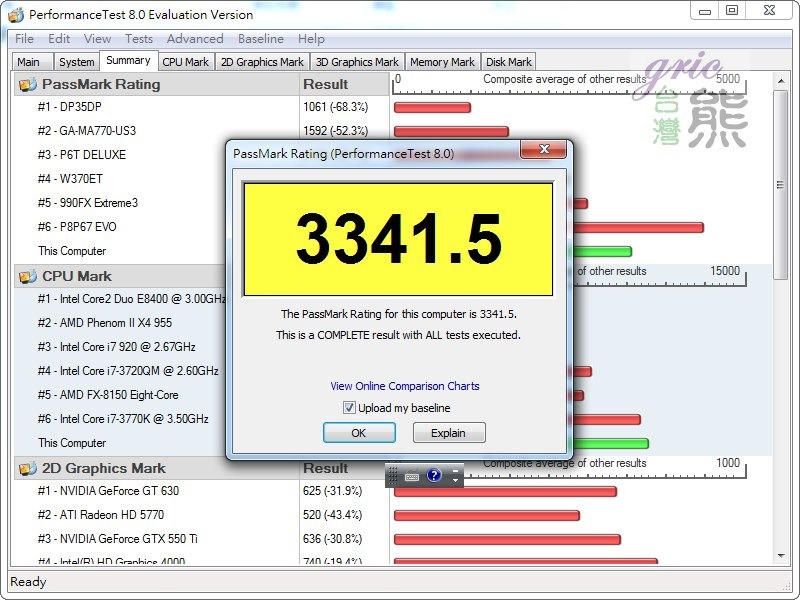Viewport: 800px width, 600px height.
Task: Select row '#2 - GA-MA770-US3'
Action: point(87,131)
